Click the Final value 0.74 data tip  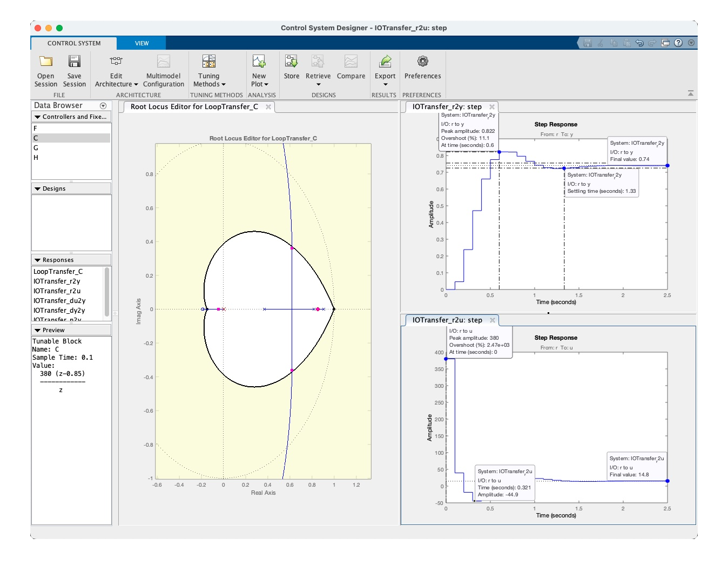click(637, 151)
